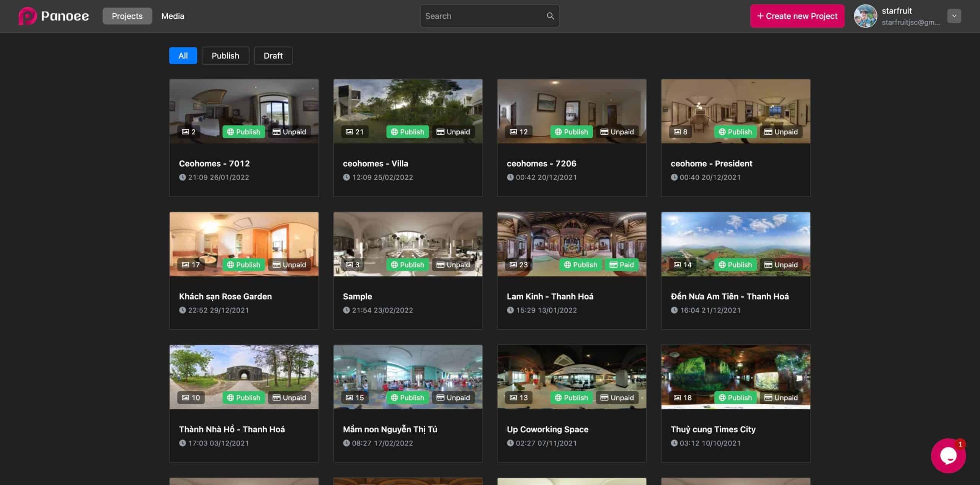Switch to the Media tab
Screen dimensions: 980x485
[173, 16]
